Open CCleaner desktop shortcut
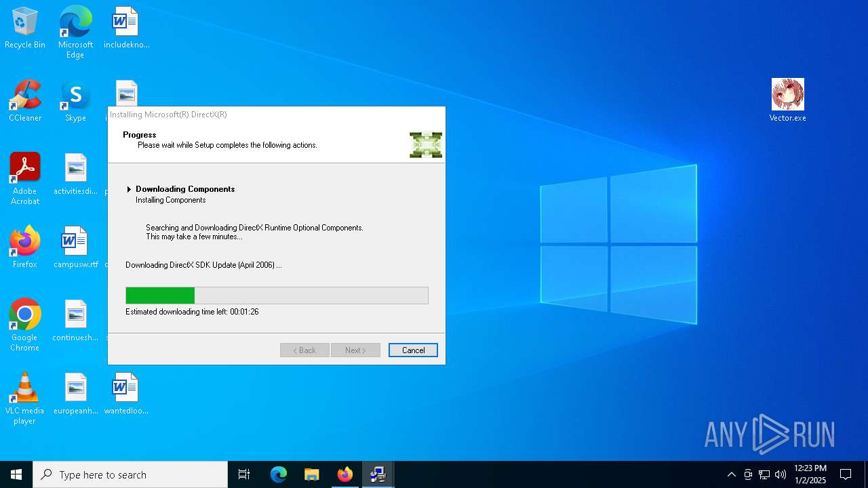Screen dimensions: 868x488 click(x=25, y=102)
